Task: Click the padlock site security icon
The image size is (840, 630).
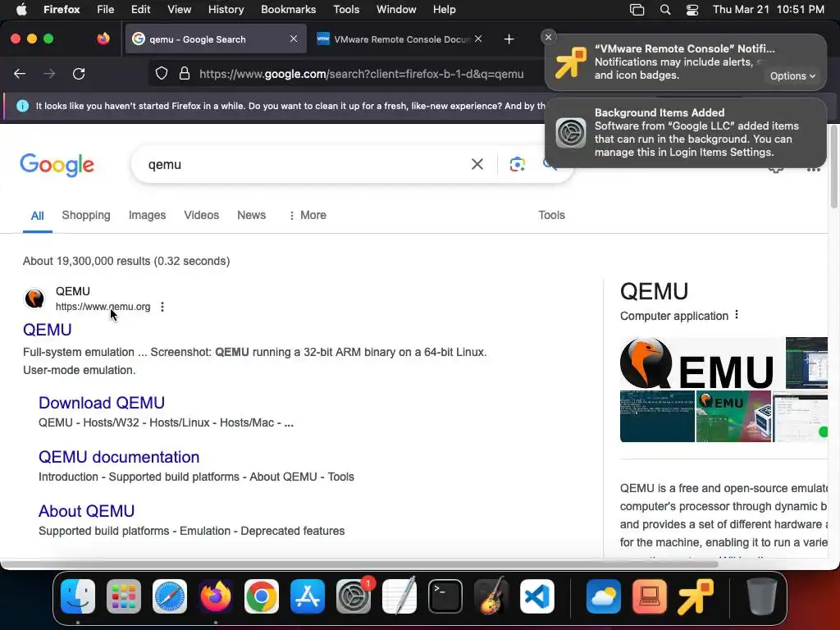Action: (185, 74)
